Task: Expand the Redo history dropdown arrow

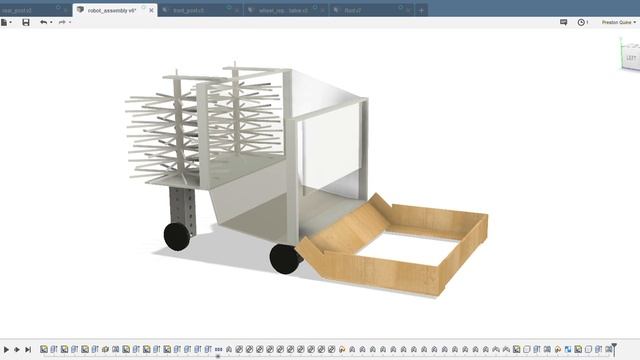Action: [70, 22]
